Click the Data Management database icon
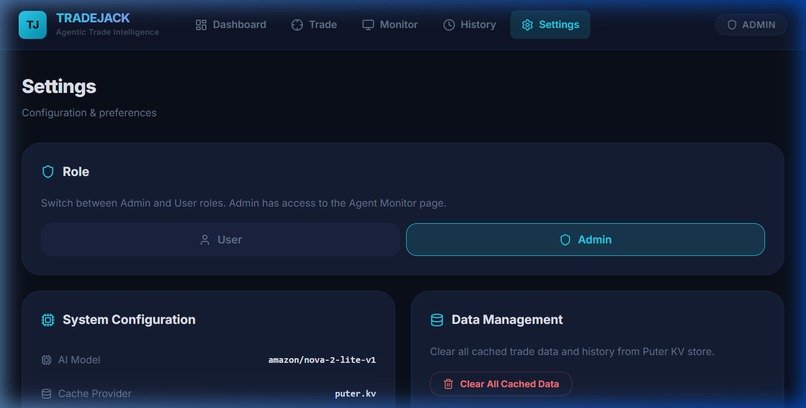The width and height of the screenshot is (806, 408). click(x=436, y=320)
